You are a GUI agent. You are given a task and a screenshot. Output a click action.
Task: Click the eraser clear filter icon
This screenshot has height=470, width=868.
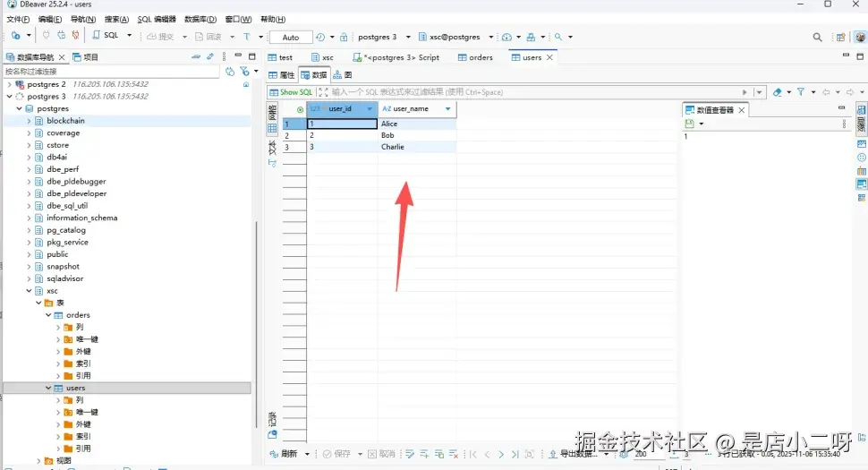(778, 92)
